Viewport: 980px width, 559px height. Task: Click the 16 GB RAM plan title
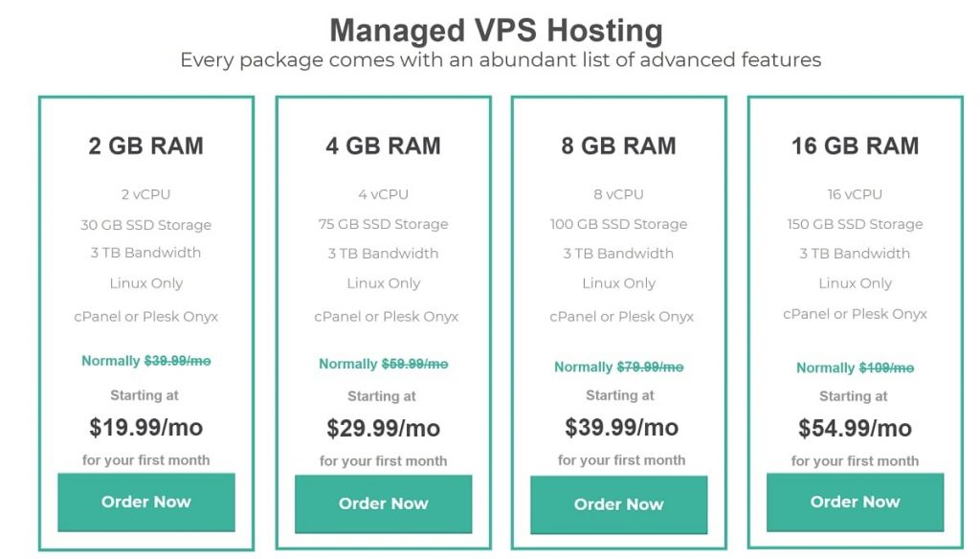855,145
